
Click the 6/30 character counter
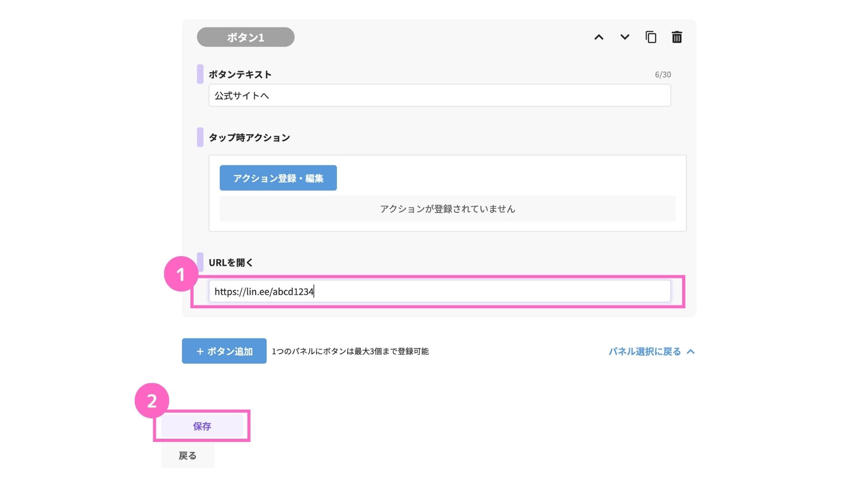point(663,75)
